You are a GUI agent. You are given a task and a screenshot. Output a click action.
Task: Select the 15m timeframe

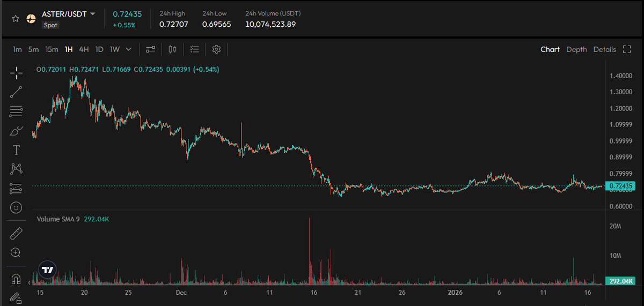point(52,49)
